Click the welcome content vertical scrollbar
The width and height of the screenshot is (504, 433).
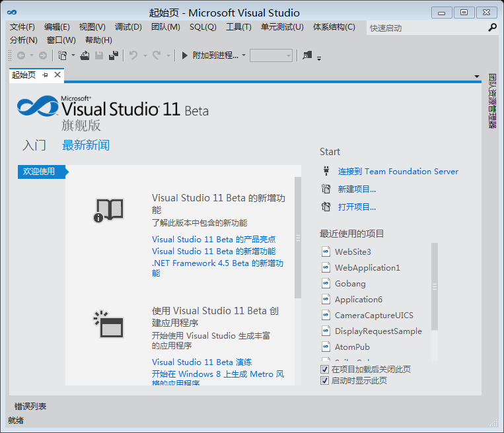pyautogui.click(x=298, y=238)
